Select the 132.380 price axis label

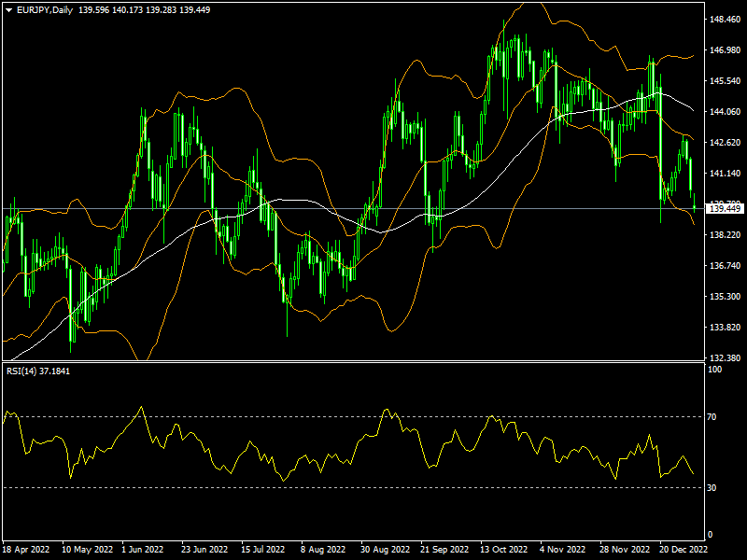pyautogui.click(x=726, y=357)
